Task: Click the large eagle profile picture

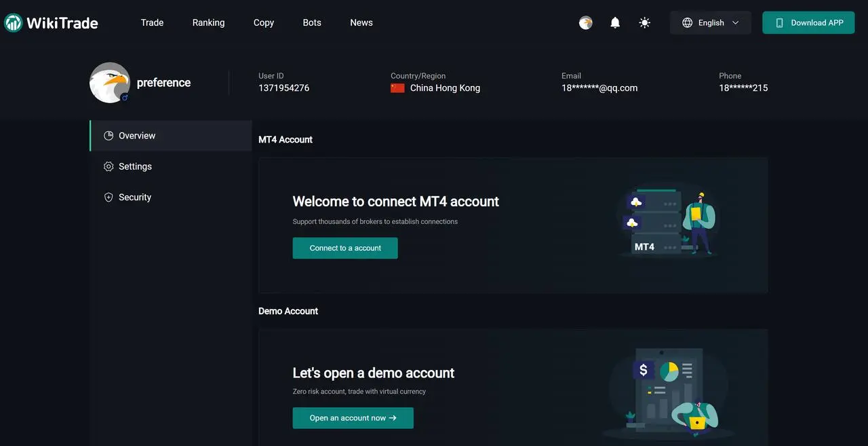Action: click(110, 83)
